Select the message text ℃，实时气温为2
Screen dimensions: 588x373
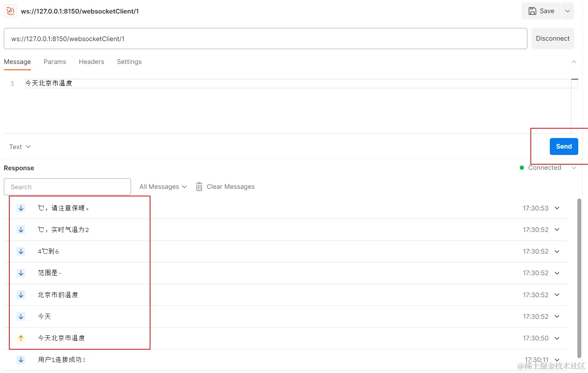(64, 229)
